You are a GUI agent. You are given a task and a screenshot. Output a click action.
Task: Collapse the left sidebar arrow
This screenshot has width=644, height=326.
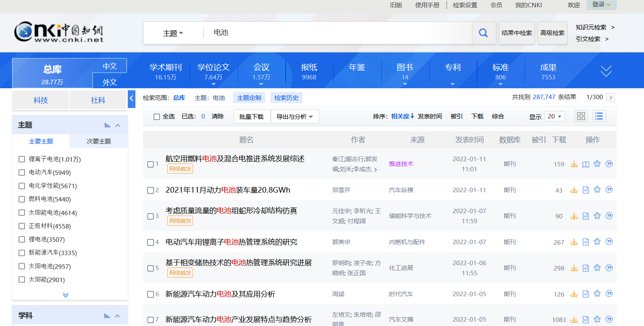point(131,99)
